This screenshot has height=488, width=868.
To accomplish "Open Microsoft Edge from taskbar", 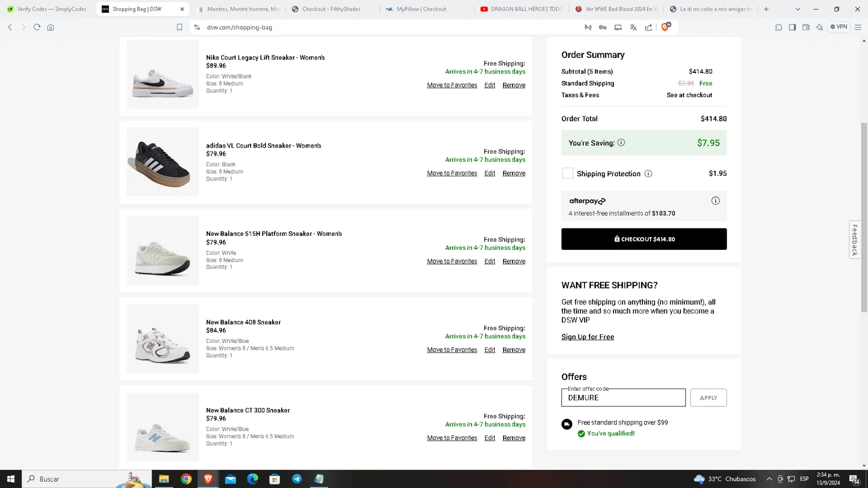I will [x=252, y=479].
